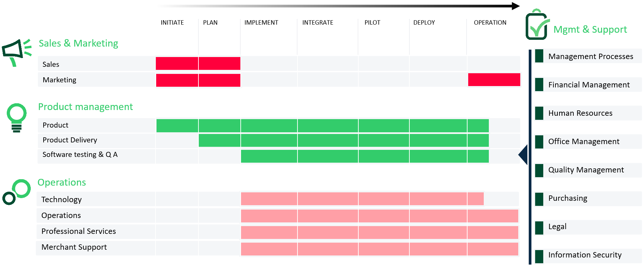The width and height of the screenshot is (644, 272).
Task: Click the Human Resources label
Action: [x=580, y=113]
